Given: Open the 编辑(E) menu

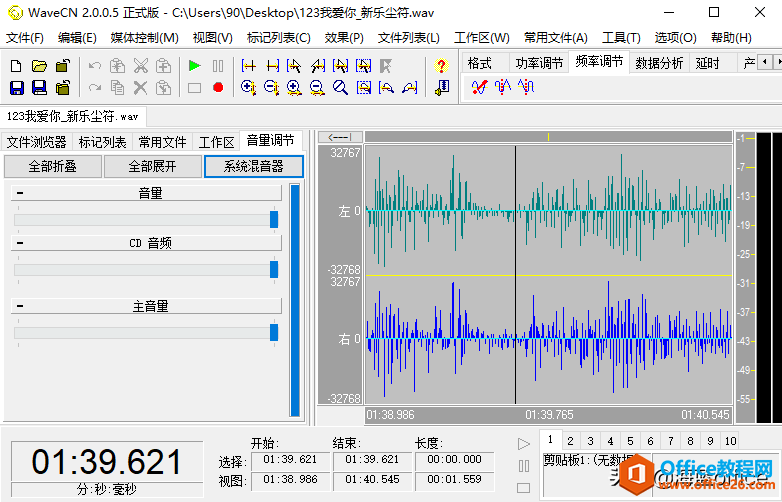Looking at the screenshot, I should click(x=77, y=38).
